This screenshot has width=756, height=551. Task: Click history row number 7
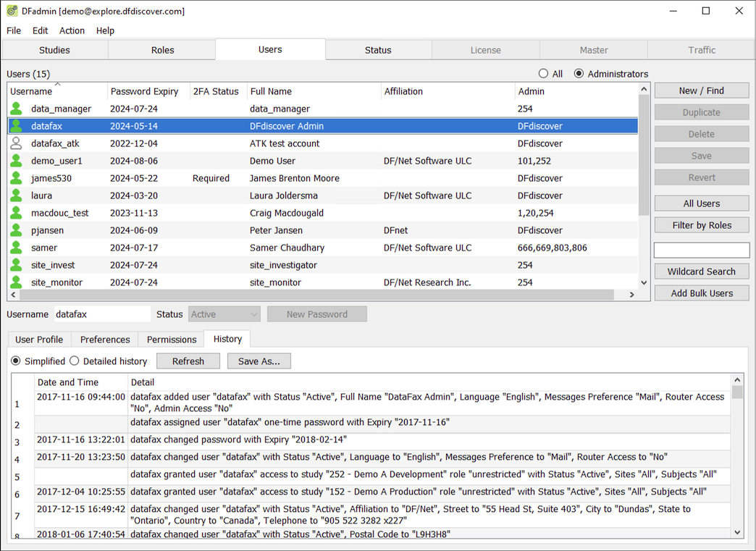[17, 516]
